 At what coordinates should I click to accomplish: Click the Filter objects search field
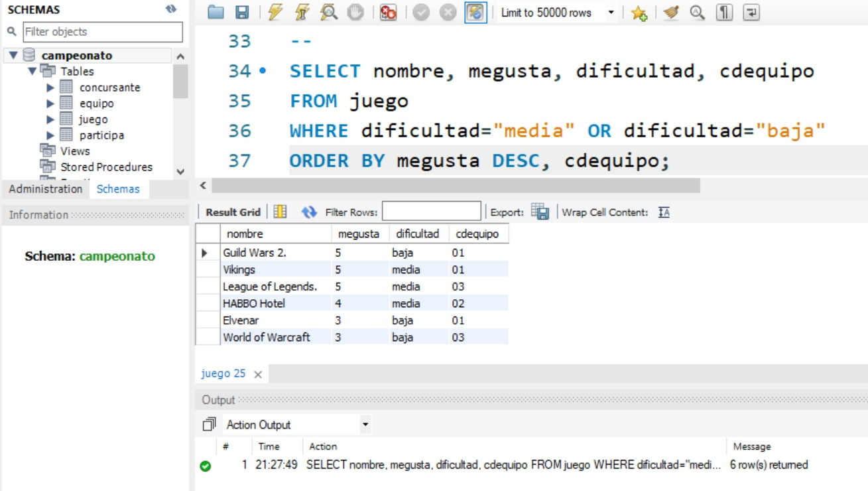click(x=103, y=31)
